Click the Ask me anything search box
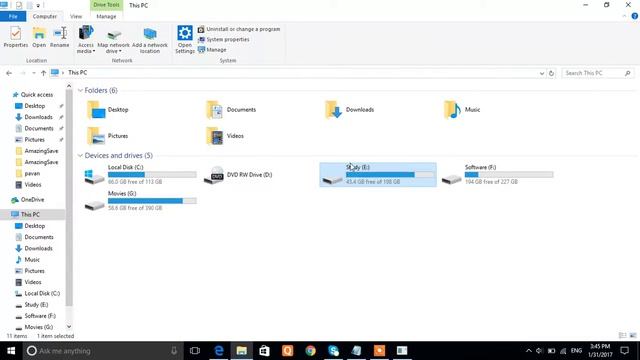Image resolution: width=640 pixels, height=360 pixels. point(102,351)
